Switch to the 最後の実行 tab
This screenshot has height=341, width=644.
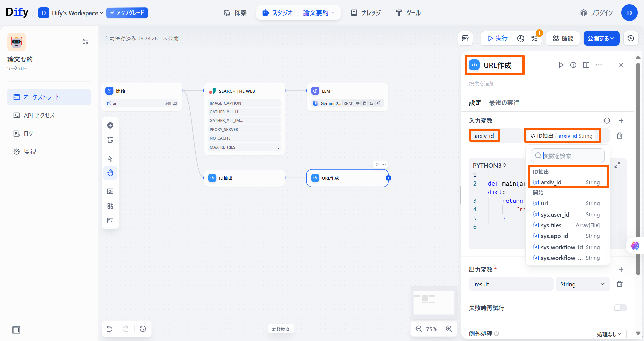tap(504, 103)
